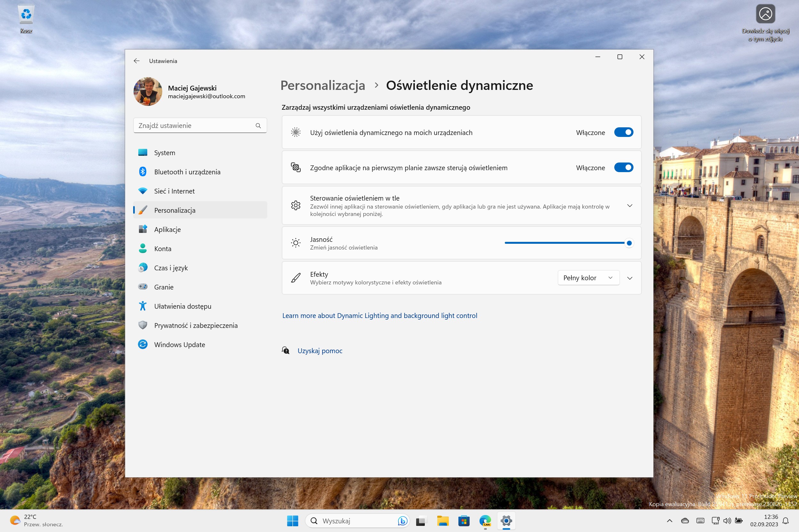This screenshot has height=532, width=799.
Task: Open Ułatwienia dostępu settings
Action: [x=200, y=306]
